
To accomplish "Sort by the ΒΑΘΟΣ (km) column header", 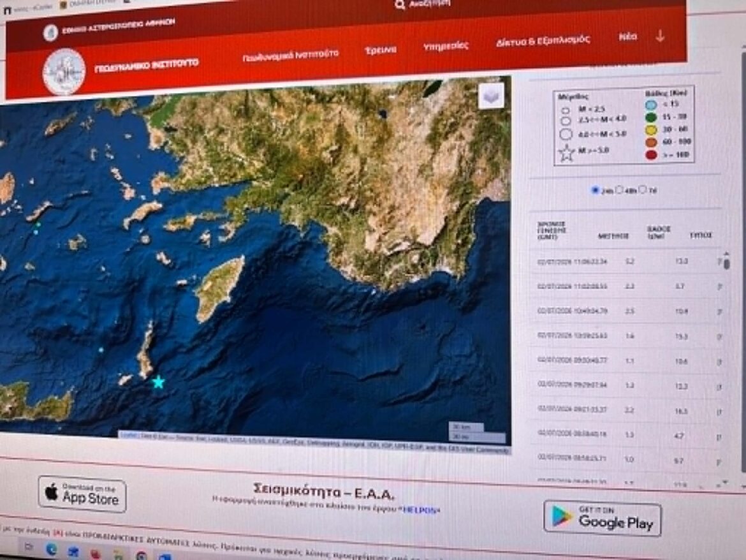I will click(x=659, y=232).
